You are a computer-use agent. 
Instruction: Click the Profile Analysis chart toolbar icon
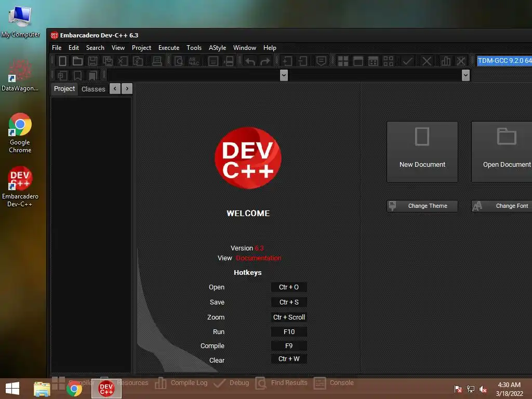coord(445,61)
